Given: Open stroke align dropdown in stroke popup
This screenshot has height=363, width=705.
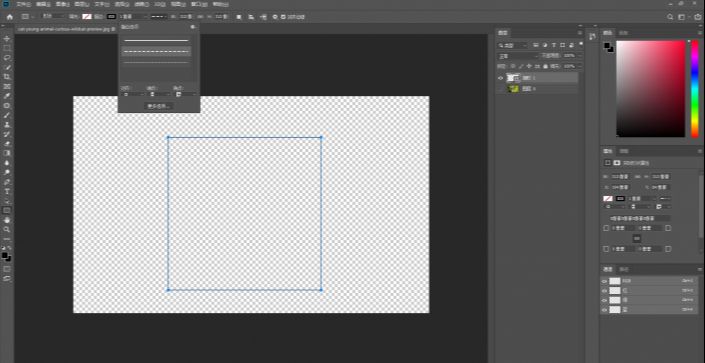Looking at the screenshot, I should 133,94.
